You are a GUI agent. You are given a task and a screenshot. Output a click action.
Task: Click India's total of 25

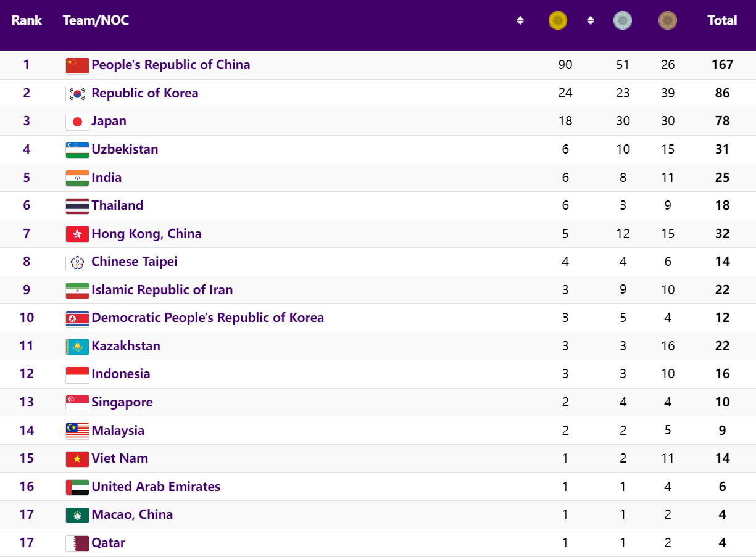(x=722, y=178)
